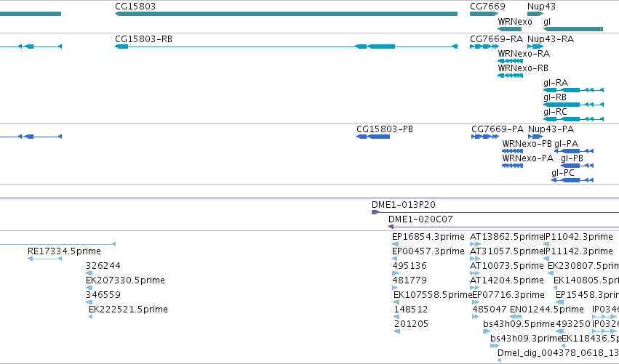619x364 pixels.
Task: Select the AT13862.5prime EST
Action: [475, 245]
